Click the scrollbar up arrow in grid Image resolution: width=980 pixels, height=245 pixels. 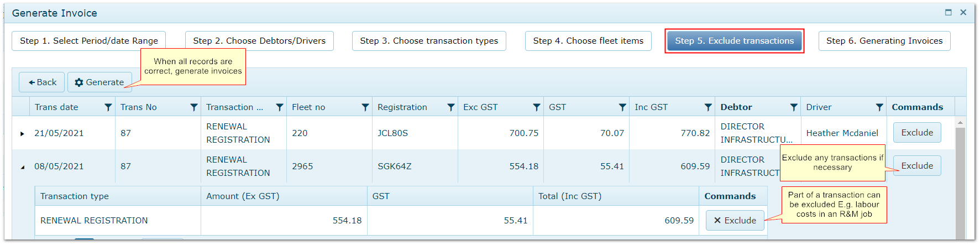coord(961,122)
